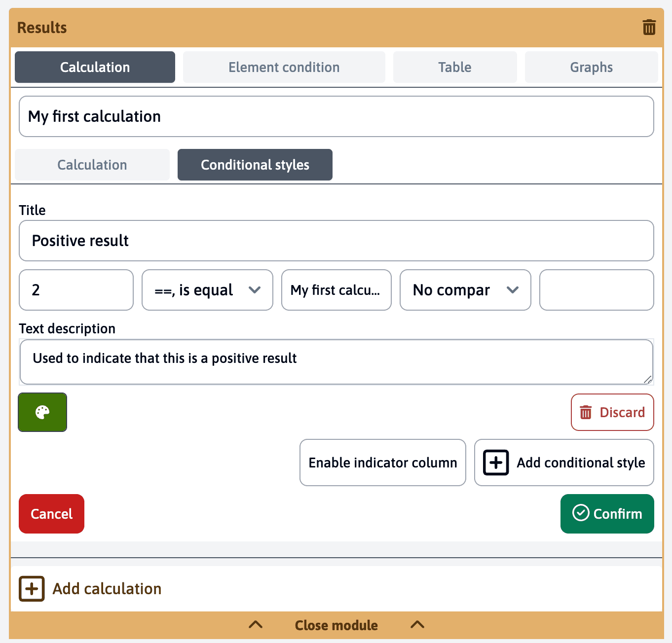Collapse module using Close module label

[x=336, y=625]
